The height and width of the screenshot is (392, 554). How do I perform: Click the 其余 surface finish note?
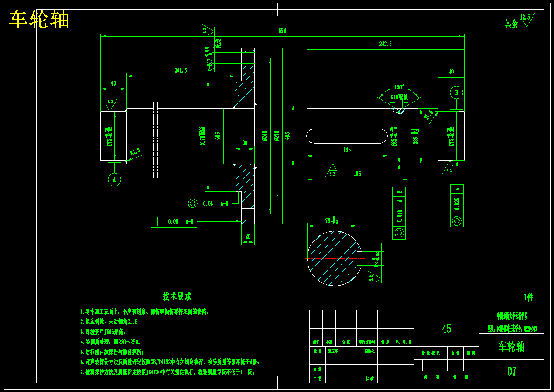click(x=511, y=24)
